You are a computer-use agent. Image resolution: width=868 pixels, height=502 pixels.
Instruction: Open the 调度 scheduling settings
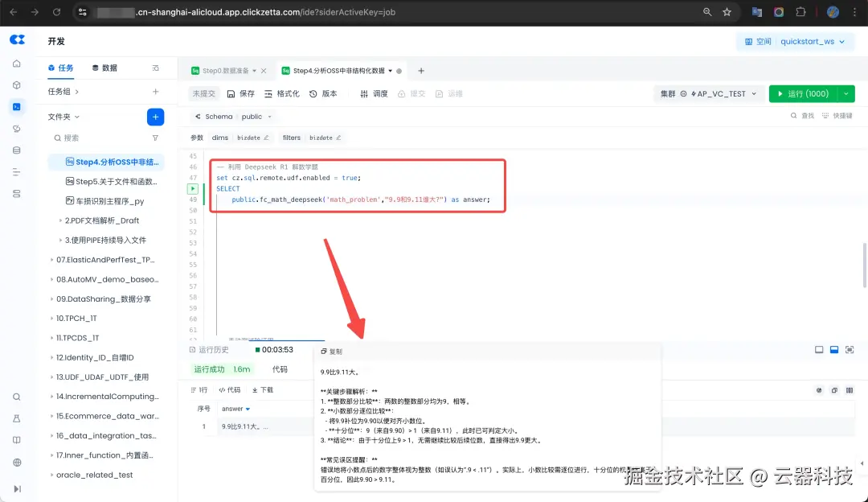coord(374,93)
